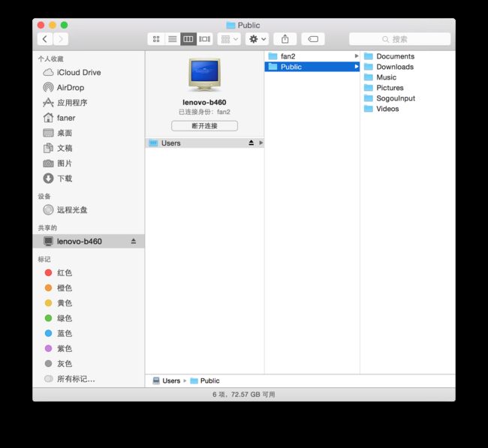Select the Public folder in column

pos(312,67)
